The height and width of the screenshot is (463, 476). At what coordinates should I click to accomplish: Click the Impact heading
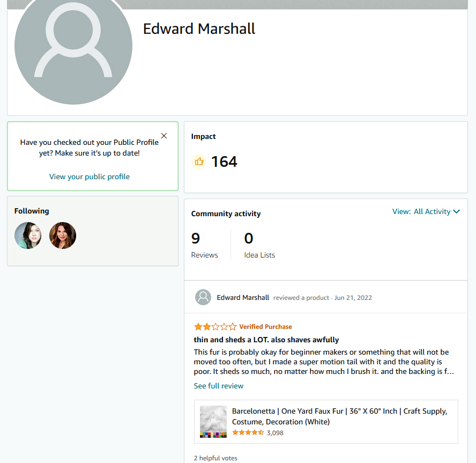click(203, 136)
